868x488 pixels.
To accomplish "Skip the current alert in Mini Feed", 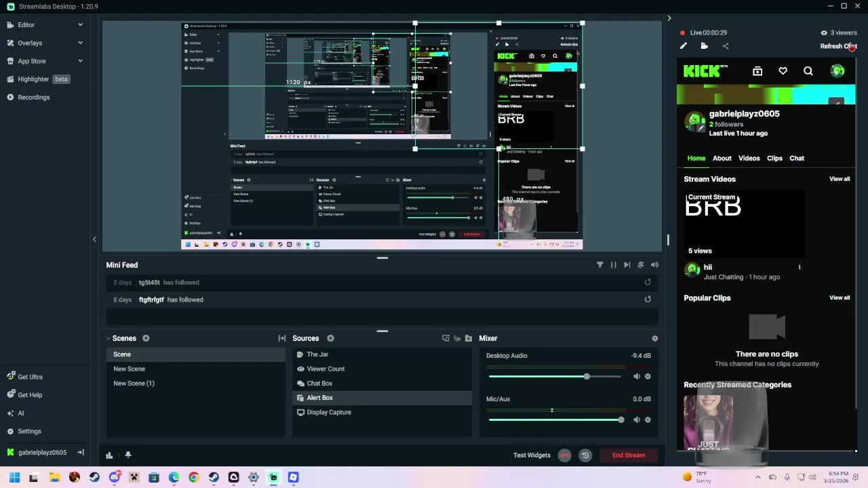I will 627,265.
